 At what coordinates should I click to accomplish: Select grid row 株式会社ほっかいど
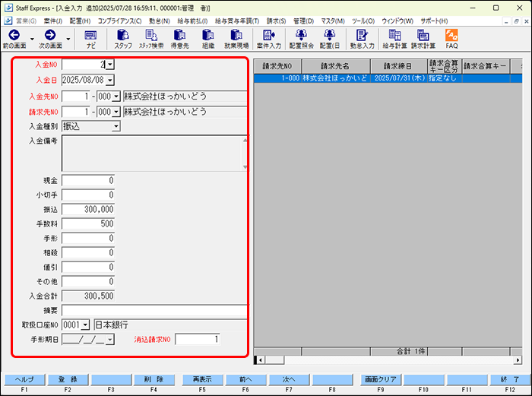point(388,78)
